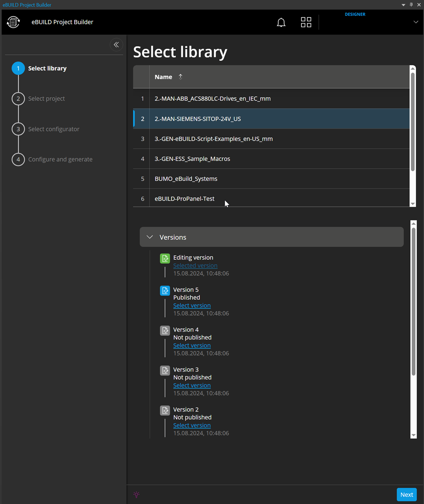The width and height of the screenshot is (424, 504).
Task: Click Select version link for Version 2
Action: coord(192,425)
